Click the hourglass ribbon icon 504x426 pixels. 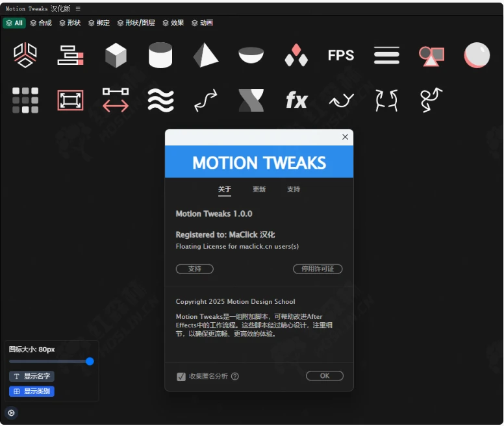251,100
